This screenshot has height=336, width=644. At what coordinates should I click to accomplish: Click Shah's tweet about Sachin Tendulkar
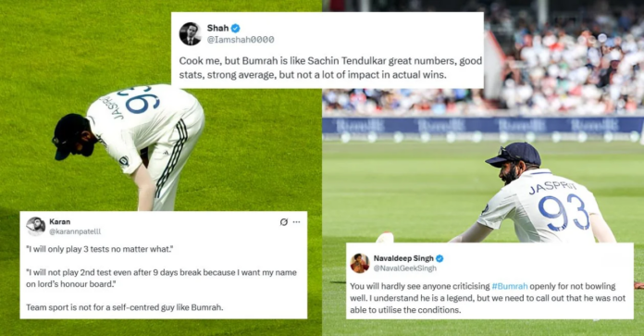click(x=330, y=68)
